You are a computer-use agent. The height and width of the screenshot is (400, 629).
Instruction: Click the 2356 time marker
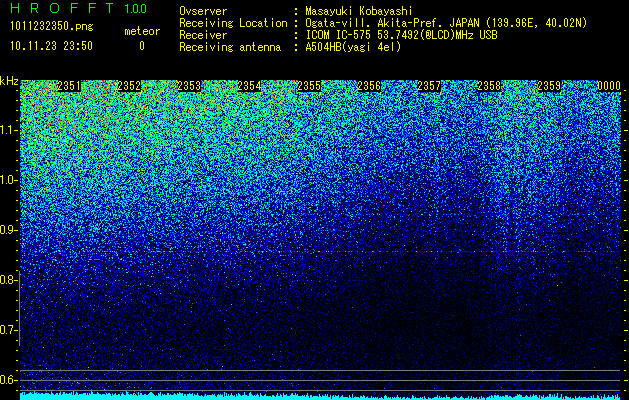coord(369,86)
